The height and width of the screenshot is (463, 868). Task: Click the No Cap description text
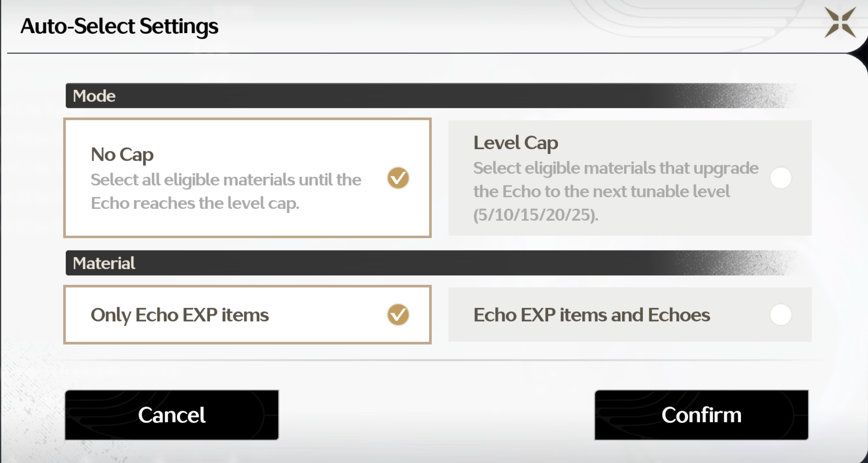(226, 192)
